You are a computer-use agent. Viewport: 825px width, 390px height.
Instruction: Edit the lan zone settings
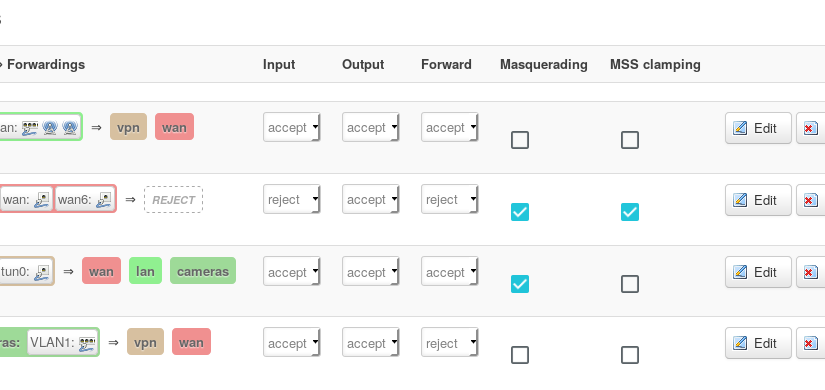tap(758, 128)
